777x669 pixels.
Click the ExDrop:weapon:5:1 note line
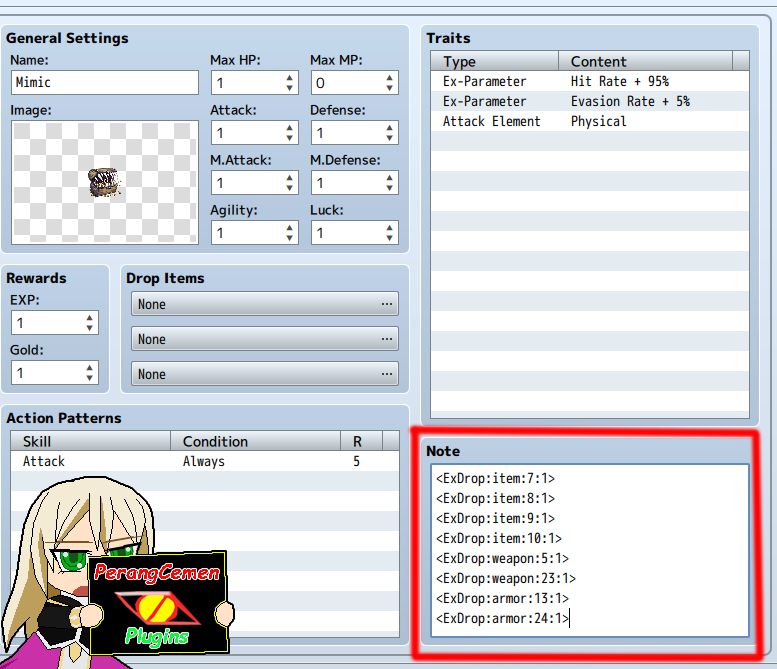tap(502, 558)
